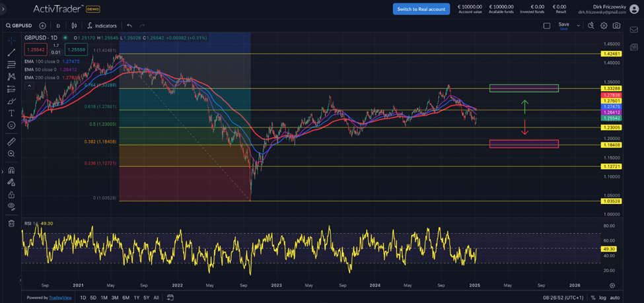Toggle magnet mode for drawings
The width and height of the screenshot is (644, 303).
[x=11, y=170]
